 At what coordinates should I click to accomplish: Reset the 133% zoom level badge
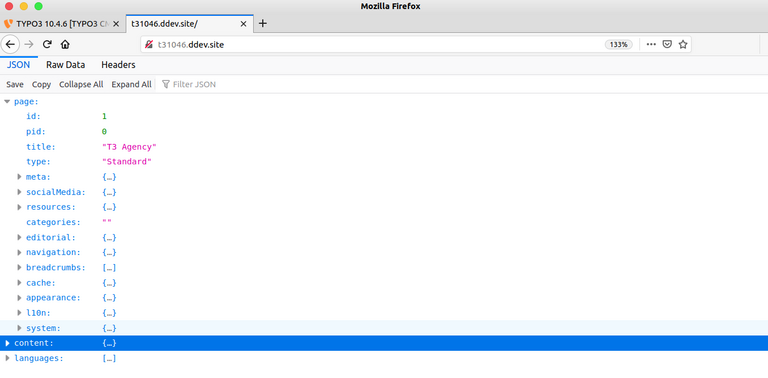(619, 45)
